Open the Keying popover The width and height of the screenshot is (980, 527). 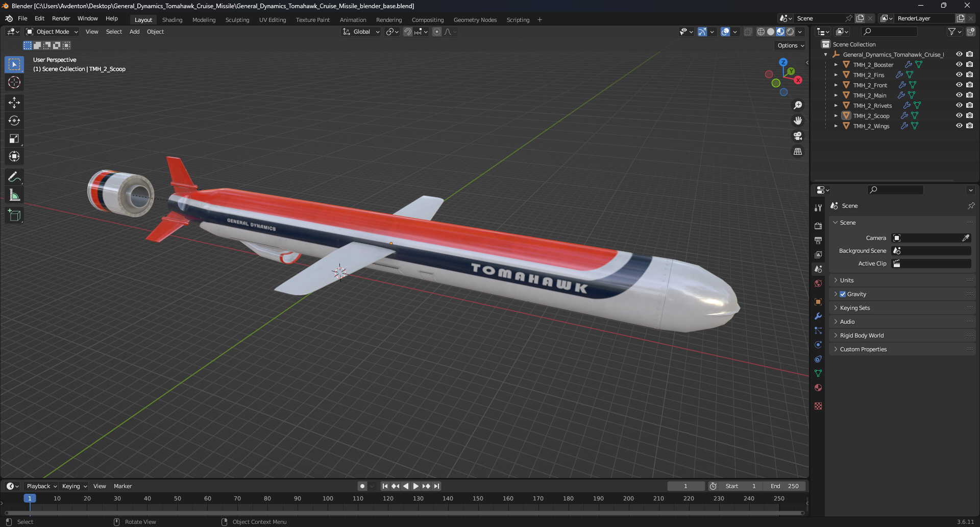click(75, 486)
